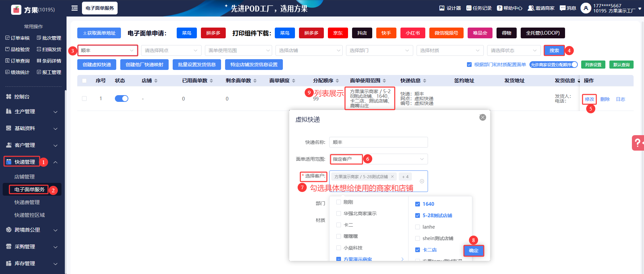This screenshot has width=644, height=274.
Task: Sort by 面单额度 column
Action: click(x=294, y=81)
